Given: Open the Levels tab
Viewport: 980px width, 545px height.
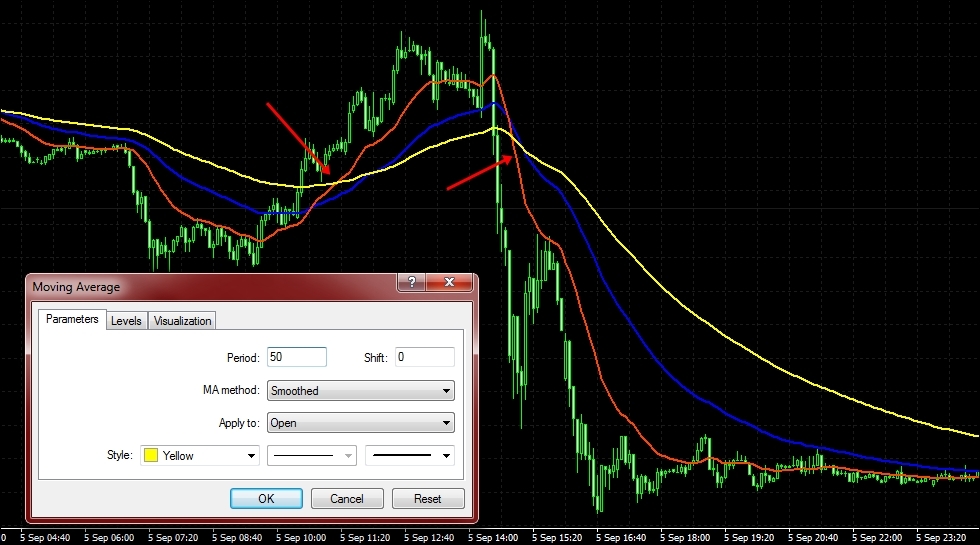Looking at the screenshot, I should point(126,321).
